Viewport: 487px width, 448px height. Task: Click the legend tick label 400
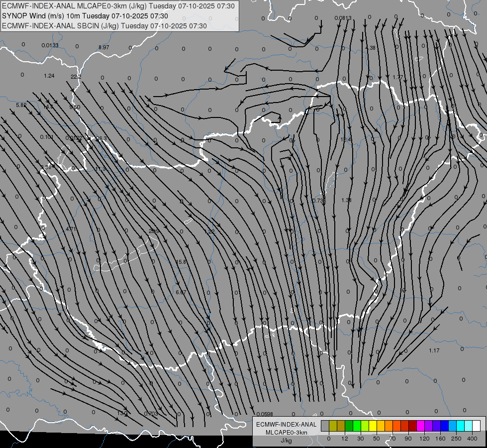coord(472,439)
